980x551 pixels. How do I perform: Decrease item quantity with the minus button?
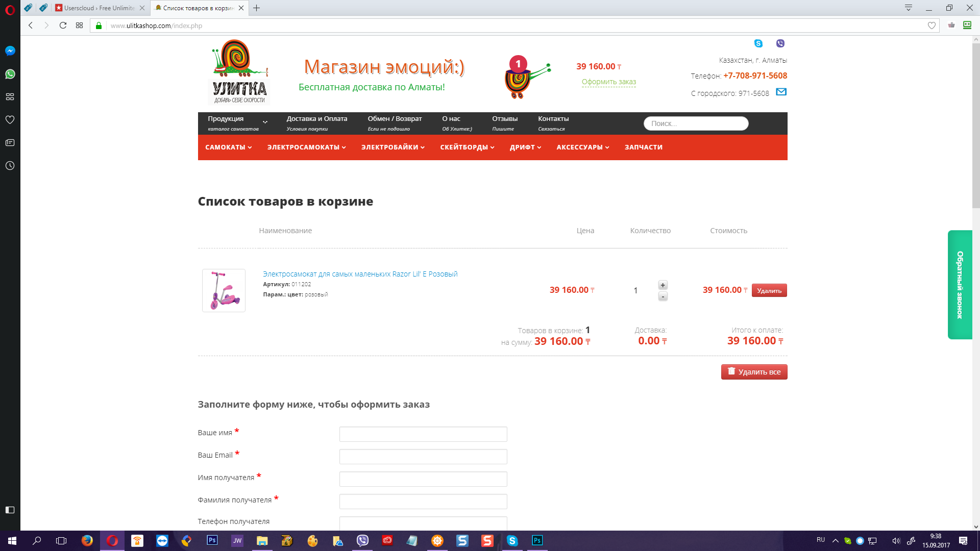click(x=663, y=296)
